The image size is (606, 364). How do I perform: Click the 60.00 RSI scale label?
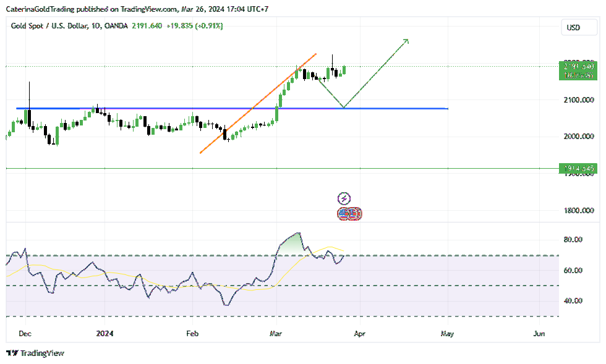(x=573, y=271)
